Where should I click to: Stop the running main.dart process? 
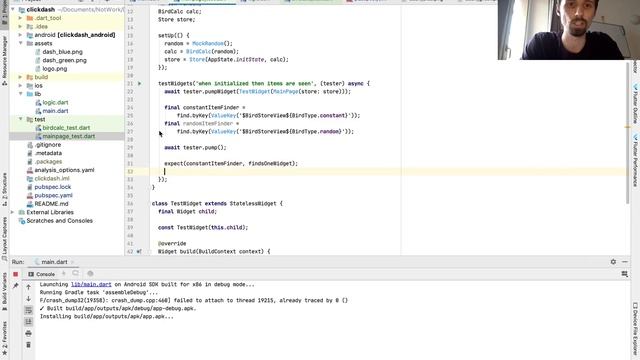16,274
